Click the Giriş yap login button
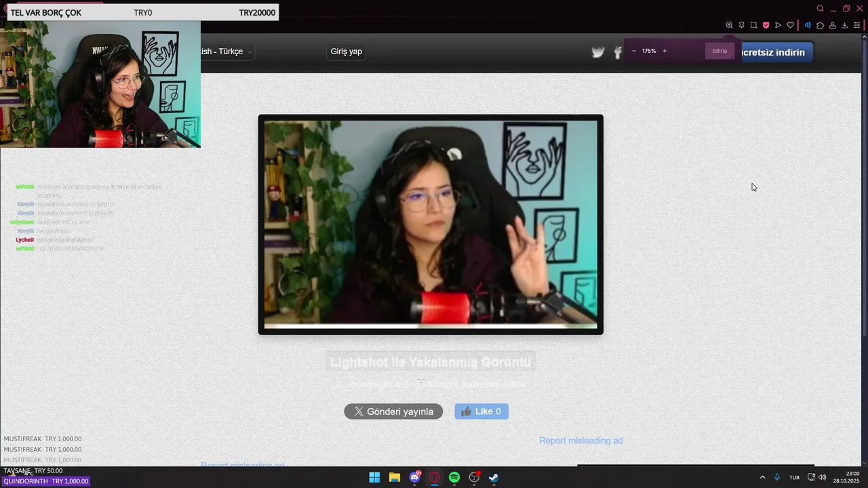This screenshot has height=488, width=868. [x=346, y=52]
